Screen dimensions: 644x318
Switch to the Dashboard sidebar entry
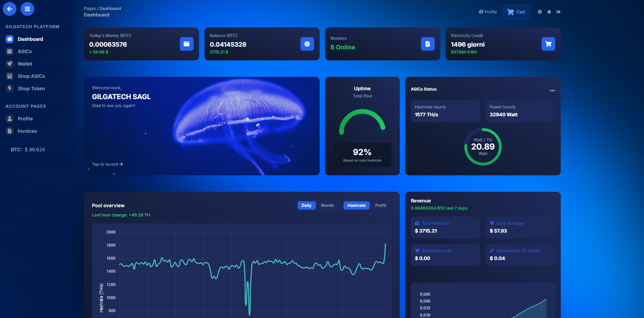tap(30, 39)
